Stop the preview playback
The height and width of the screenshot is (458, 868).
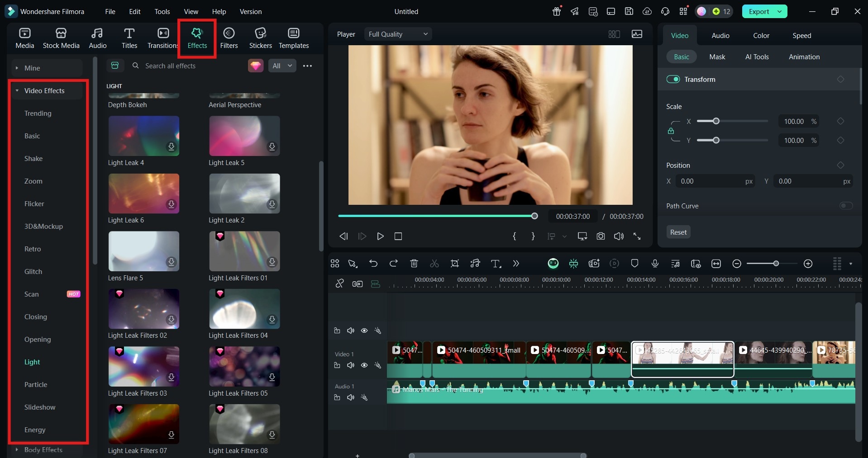398,236
